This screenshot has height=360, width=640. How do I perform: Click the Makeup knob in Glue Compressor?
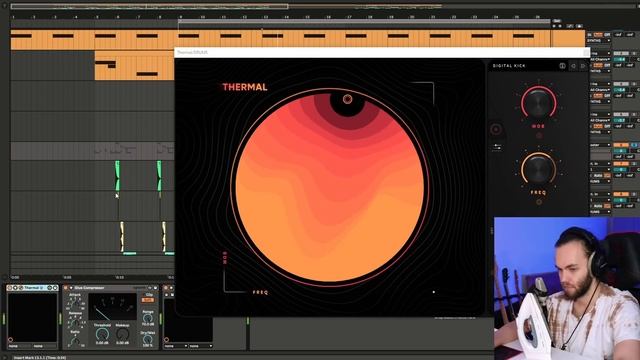point(122,334)
